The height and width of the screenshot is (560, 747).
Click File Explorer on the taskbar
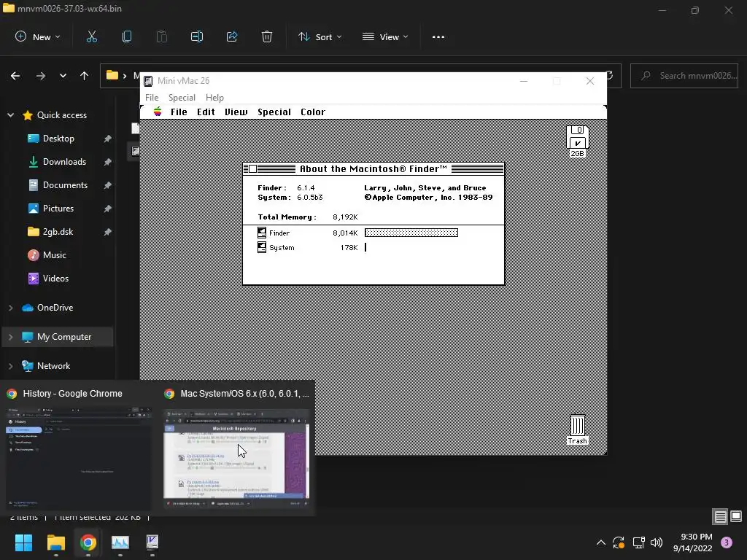click(x=55, y=542)
